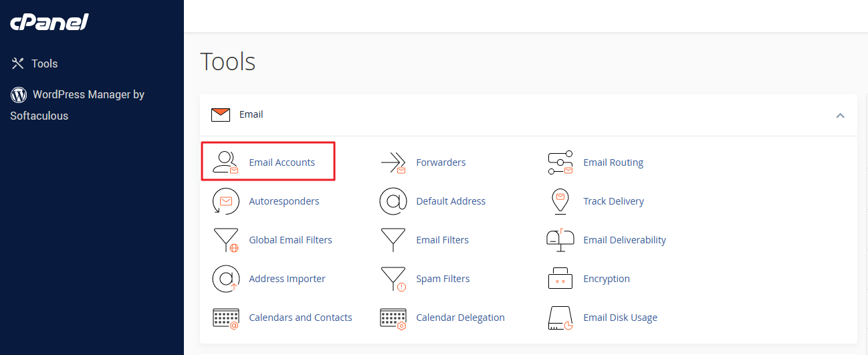Open the Email Filters link
This screenshot has height=355, width=868.
[442, 240]
